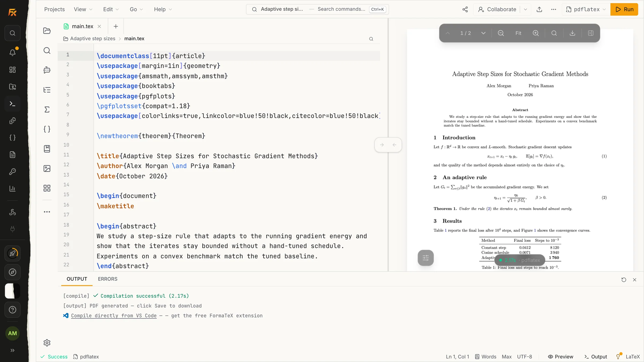The height and width of the screenshot is (362, 644).
Task: Click the terminal icon in left sidebar
Action: 12,104
